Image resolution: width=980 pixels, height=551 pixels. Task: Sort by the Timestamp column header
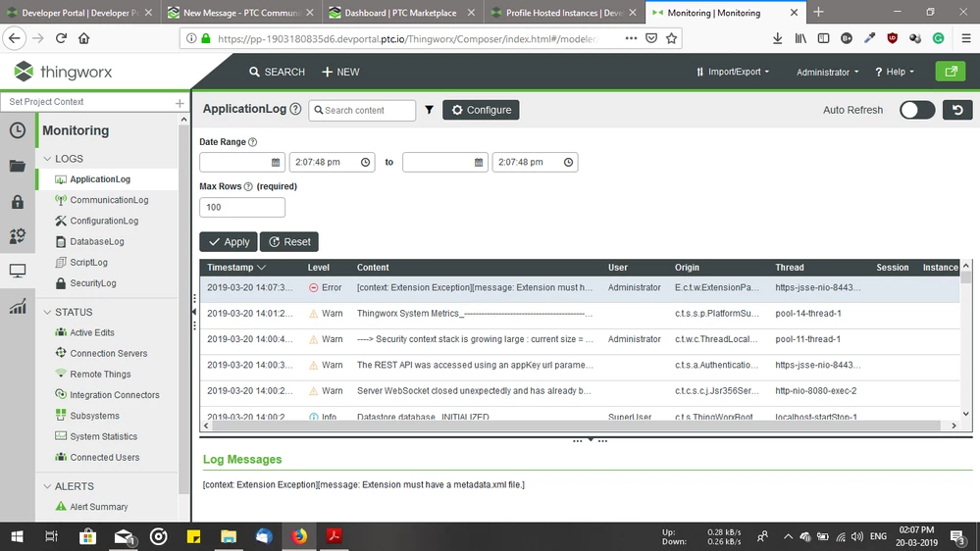(x=236, y=268)
